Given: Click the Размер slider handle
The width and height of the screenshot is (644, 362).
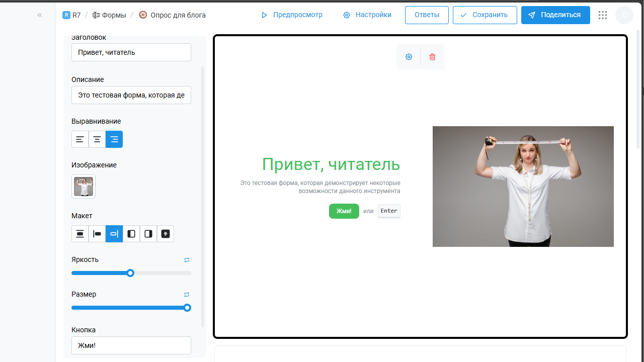Looking at the screenshot, I should [187, 308].
